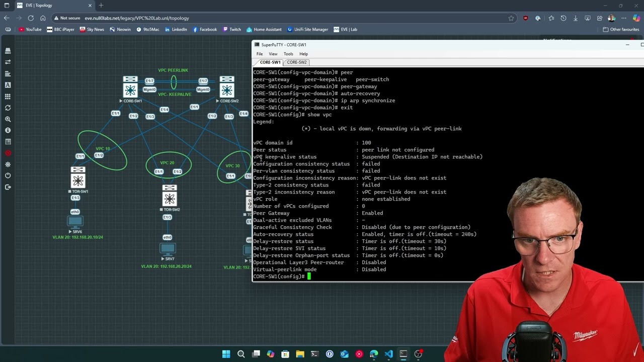Screen dimensions: 644x362
Task: Click the screenshot capture icon in browser toolbar
Action: [588, 18]
